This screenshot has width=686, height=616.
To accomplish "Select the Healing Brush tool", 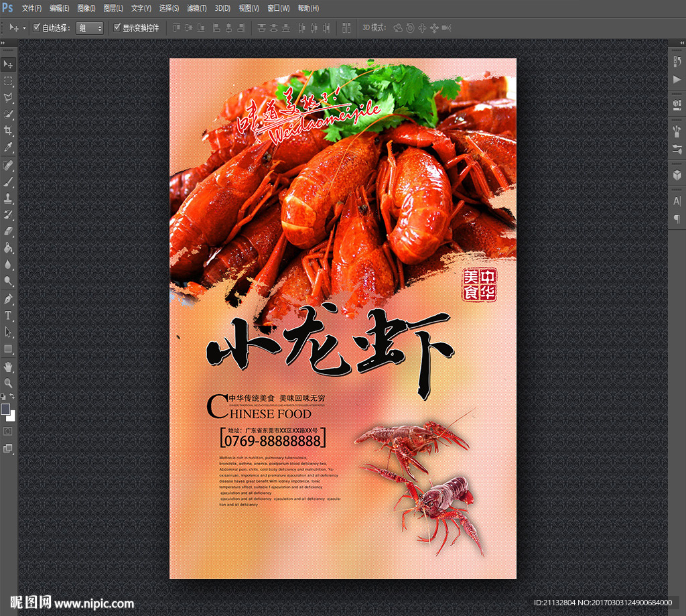I will (x=8, y=165).
